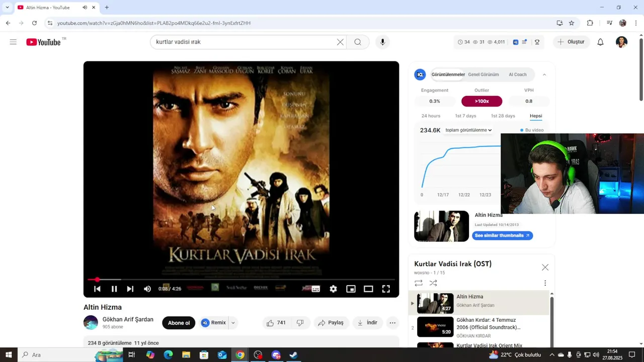Click the Altin Hizma thumbnail in vidIQ panel
644x362 pixels.
point(441,226)
